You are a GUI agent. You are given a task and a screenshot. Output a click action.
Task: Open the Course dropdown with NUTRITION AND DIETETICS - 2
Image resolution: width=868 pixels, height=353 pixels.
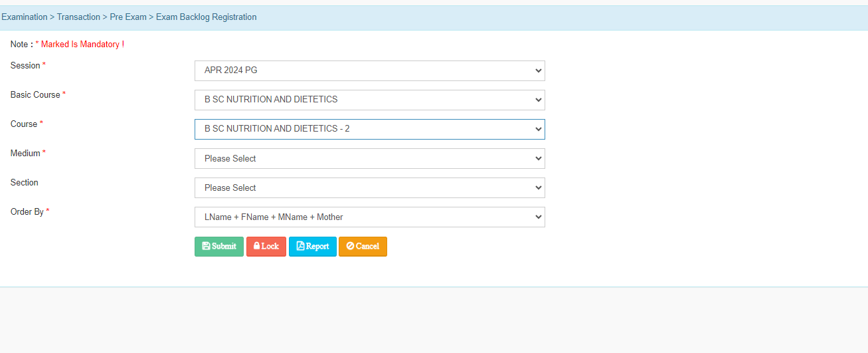369,129
